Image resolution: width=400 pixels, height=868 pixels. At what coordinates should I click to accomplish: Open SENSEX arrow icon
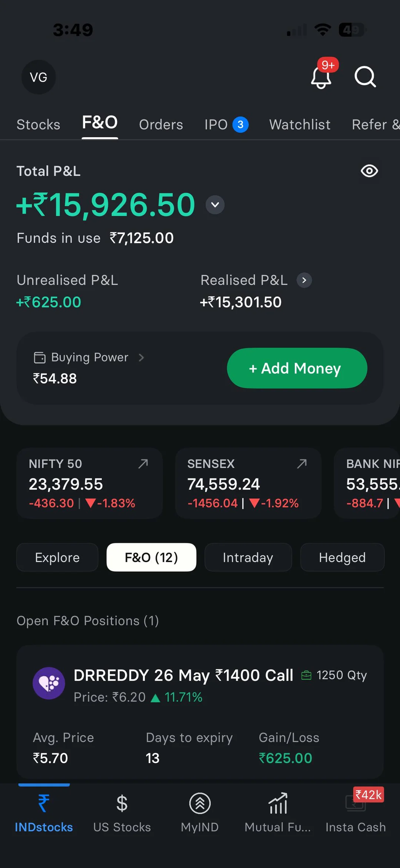tap(302, 463)
